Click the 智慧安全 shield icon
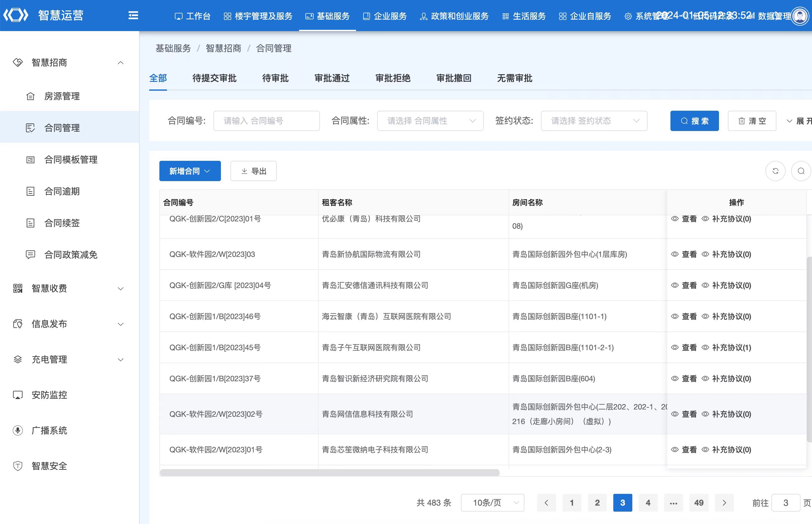The width and height of the screenshot is (812, 524). point(18,466)
